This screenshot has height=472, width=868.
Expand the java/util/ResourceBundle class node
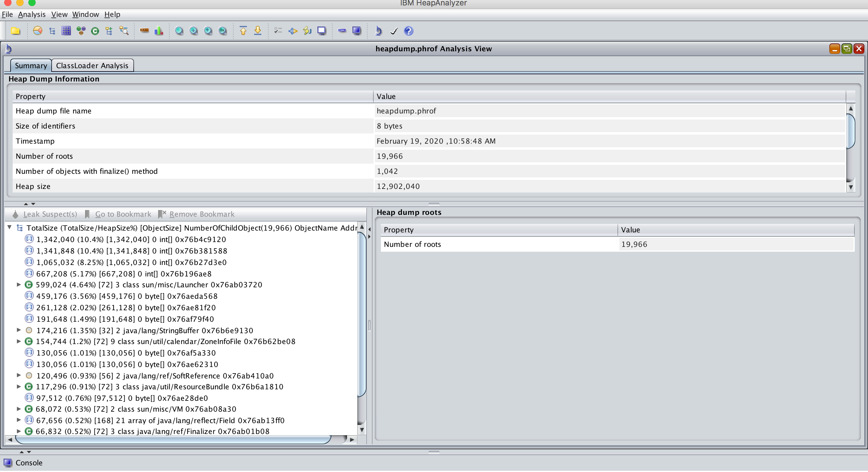point(19,386)
